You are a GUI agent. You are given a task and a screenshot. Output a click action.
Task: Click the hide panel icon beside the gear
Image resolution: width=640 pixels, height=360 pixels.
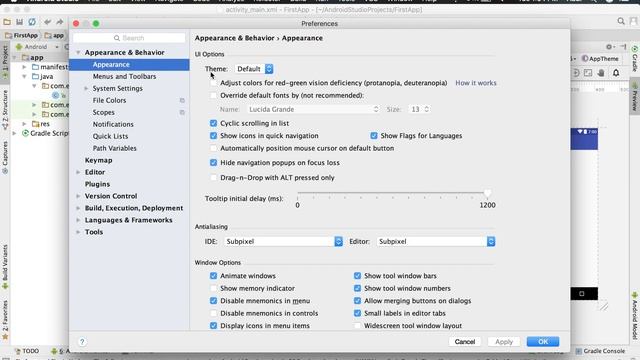click(623, 47)
